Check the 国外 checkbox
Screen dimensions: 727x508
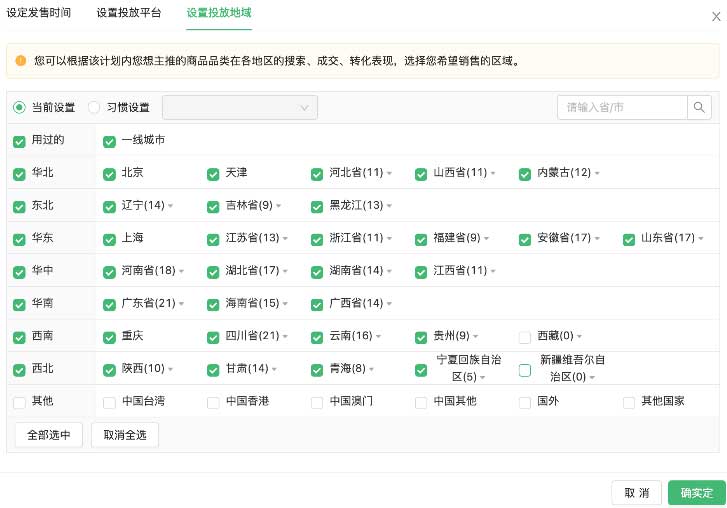(x=525, y=403)
